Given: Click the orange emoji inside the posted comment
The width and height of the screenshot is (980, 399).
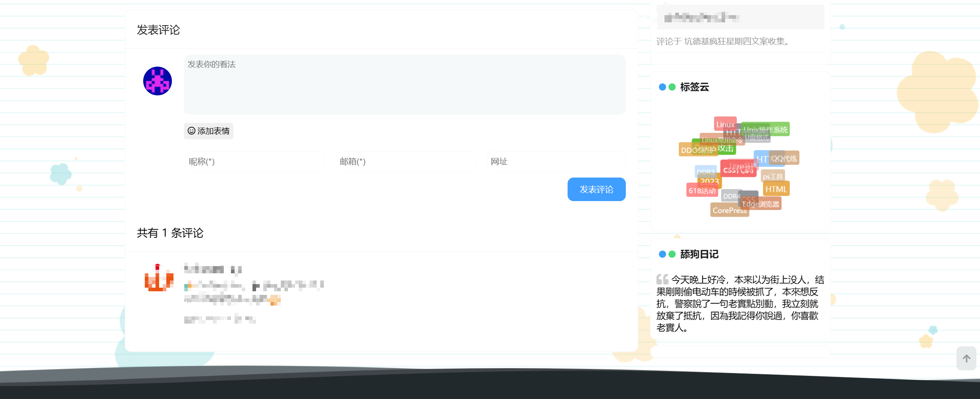Looking at the screenshot, I should click(275, 300).
